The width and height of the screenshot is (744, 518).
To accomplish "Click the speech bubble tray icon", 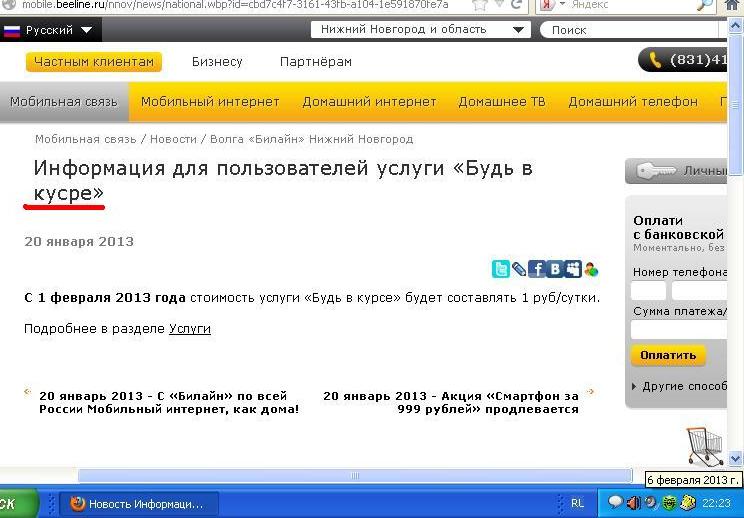I will point(616,503).
